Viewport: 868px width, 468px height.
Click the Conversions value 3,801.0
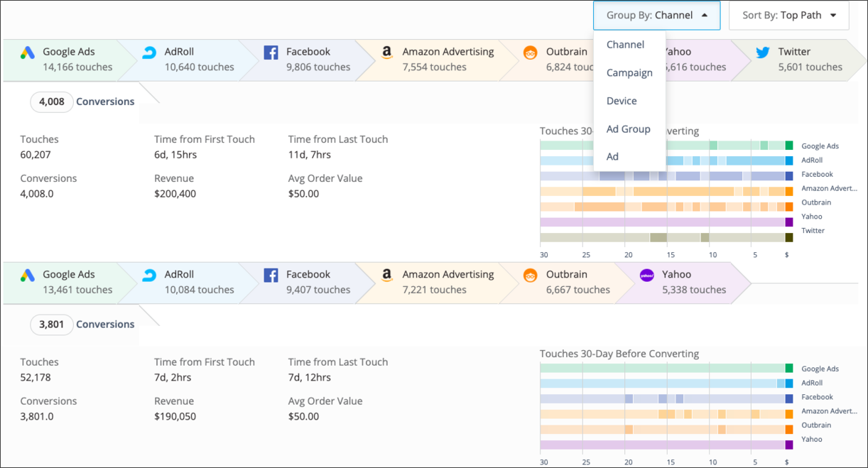(38, 417)
